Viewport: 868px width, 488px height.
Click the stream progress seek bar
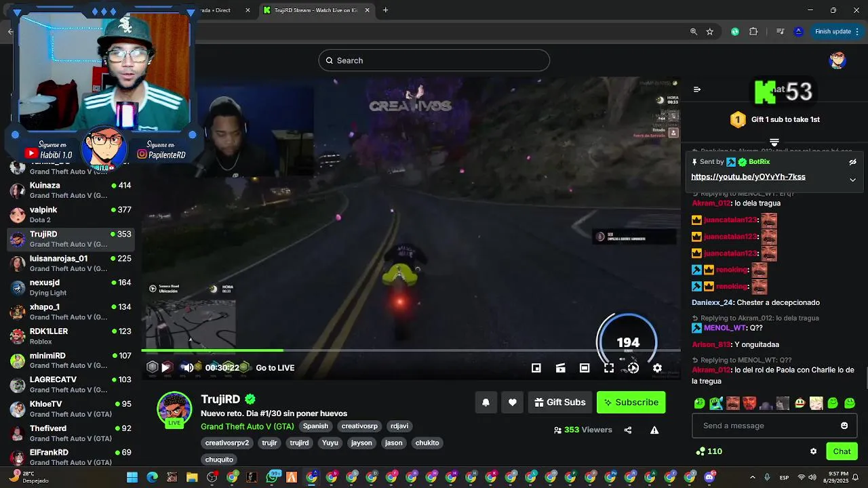tap(411, 350)
